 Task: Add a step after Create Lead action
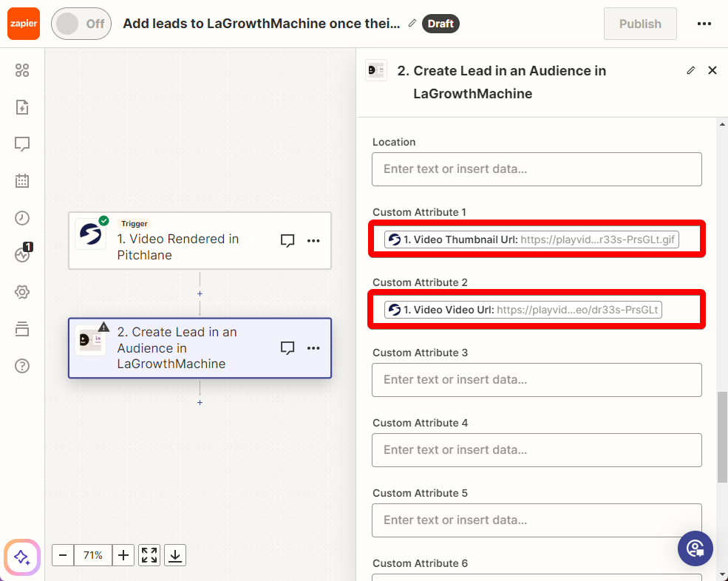pyautogui.click(x=200, y=402)
